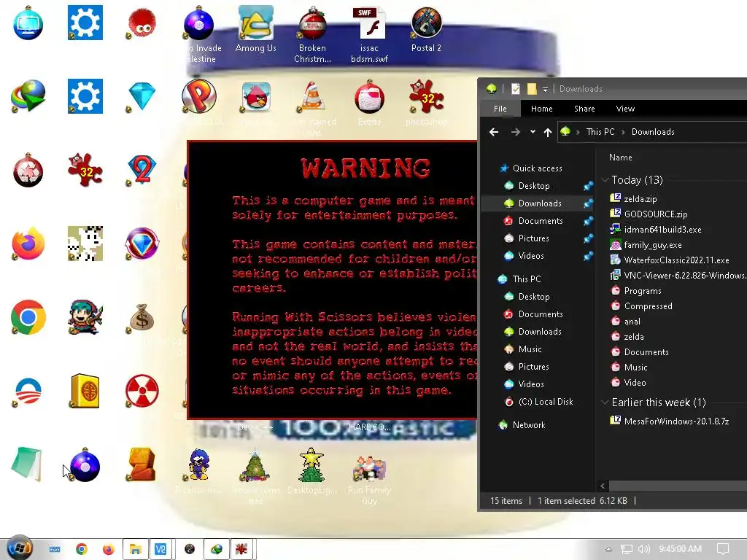
Task: Open the recycle ornament desktop icon
Action: pyautogui.click(x=28, y=171)
